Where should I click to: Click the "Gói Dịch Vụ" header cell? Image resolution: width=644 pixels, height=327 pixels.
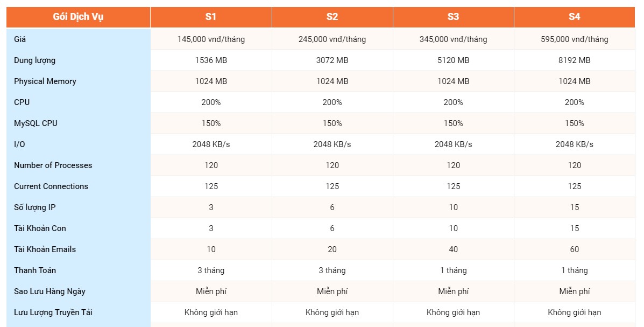click(78, 17)
